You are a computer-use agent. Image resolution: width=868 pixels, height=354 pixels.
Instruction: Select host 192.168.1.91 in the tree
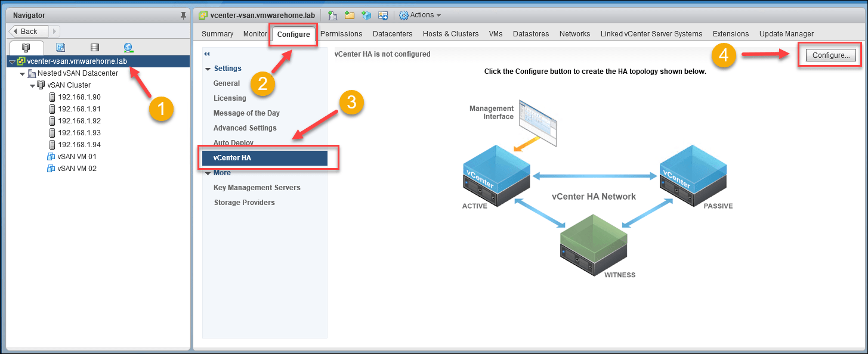click(79, 109)
